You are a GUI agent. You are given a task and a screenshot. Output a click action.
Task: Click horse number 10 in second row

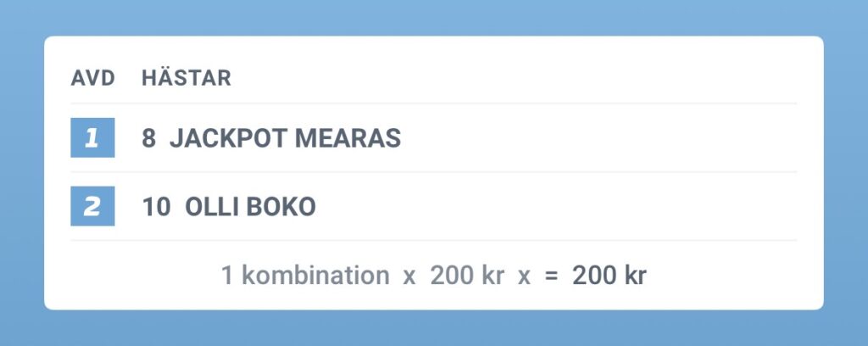[156, 208]
